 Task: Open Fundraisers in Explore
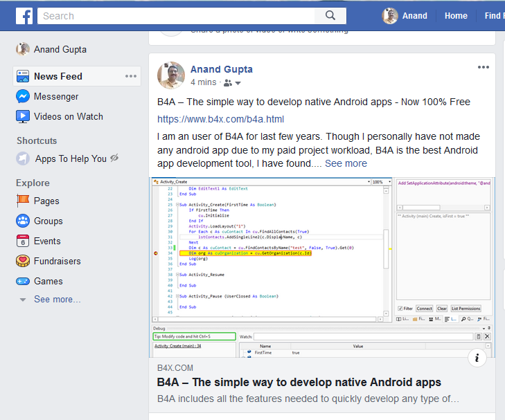click(x=57, y=261)
